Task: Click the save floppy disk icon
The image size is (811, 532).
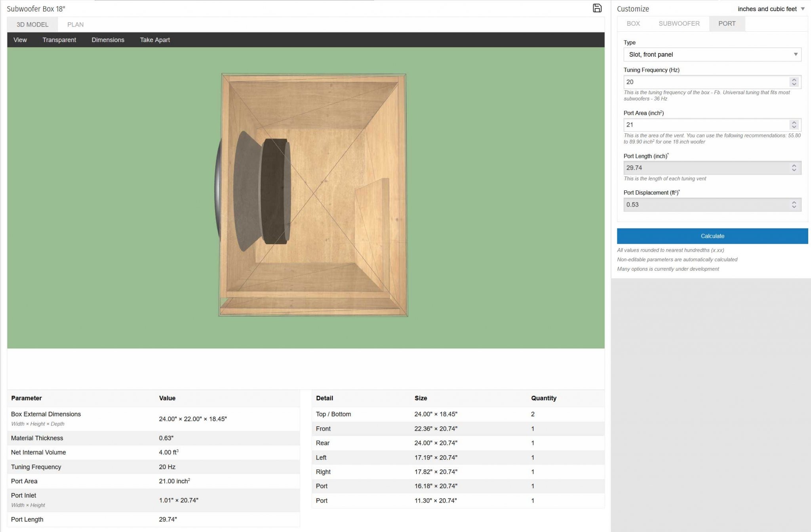Action: [x=597, y=8]
